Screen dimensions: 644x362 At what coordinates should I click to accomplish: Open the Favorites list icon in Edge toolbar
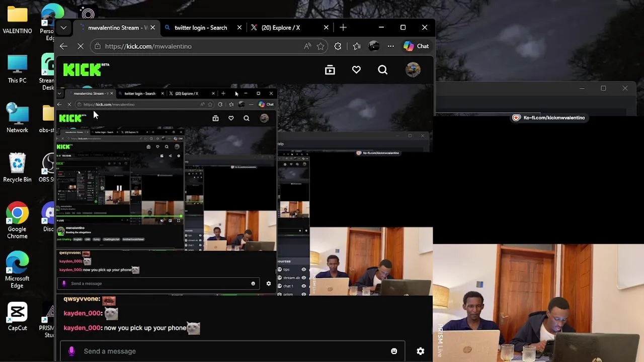point(357,46)
